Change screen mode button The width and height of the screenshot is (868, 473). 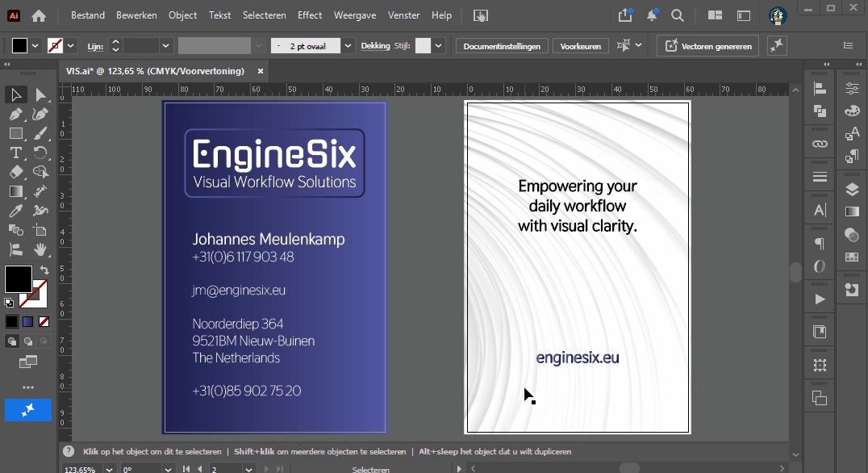[28, 362]
